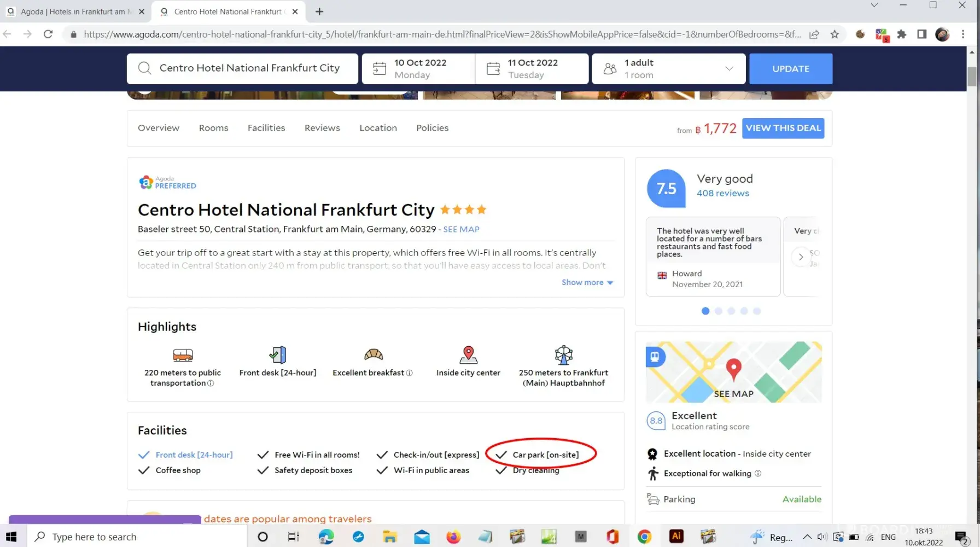Viewport: 980px width, 547px height.
Task: Click the VIEW THIS DEAL button
Action: point(783,128)
